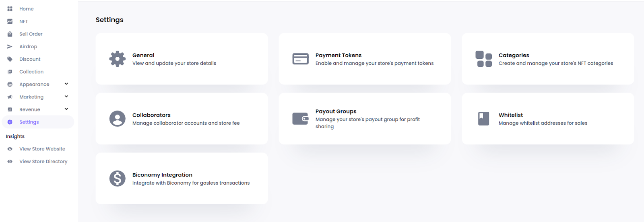Expand the Marketing submenu chevron

point(66,97)
